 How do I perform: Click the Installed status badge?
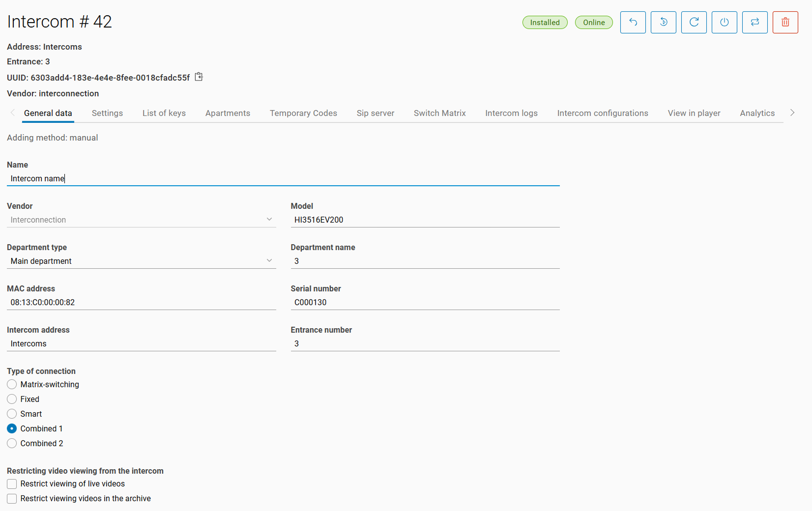pyautogui.click(x=545, y=23)
